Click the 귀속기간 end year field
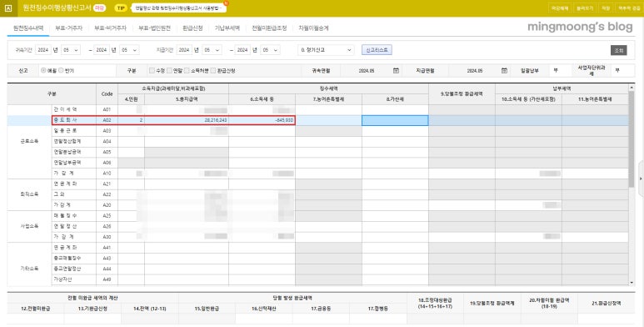 (x=102, y=50)
